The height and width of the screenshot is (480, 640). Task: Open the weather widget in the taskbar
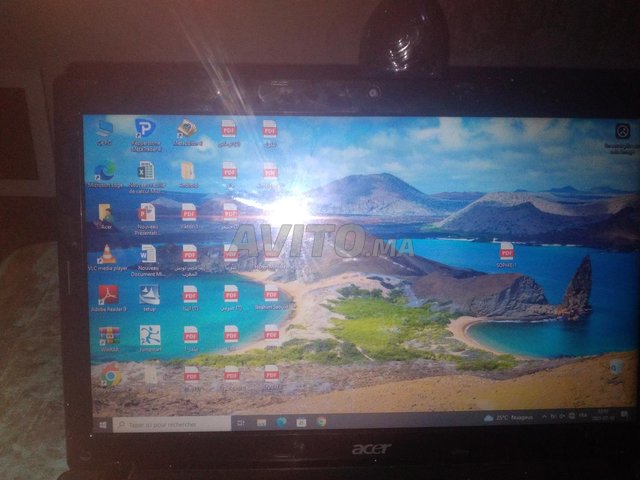pos(509,418)
